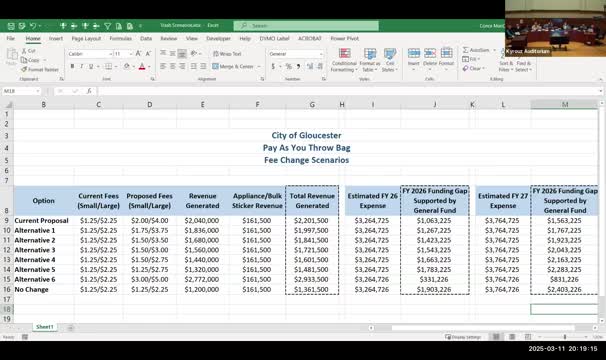
Task: Increase font size with larger A icon
Action: click(138, 54)
